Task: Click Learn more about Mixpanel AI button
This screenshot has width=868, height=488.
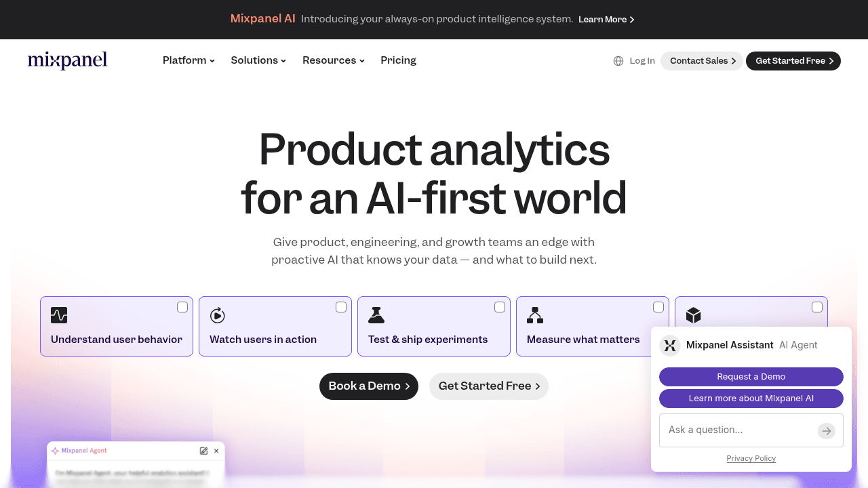Action: 751,399
